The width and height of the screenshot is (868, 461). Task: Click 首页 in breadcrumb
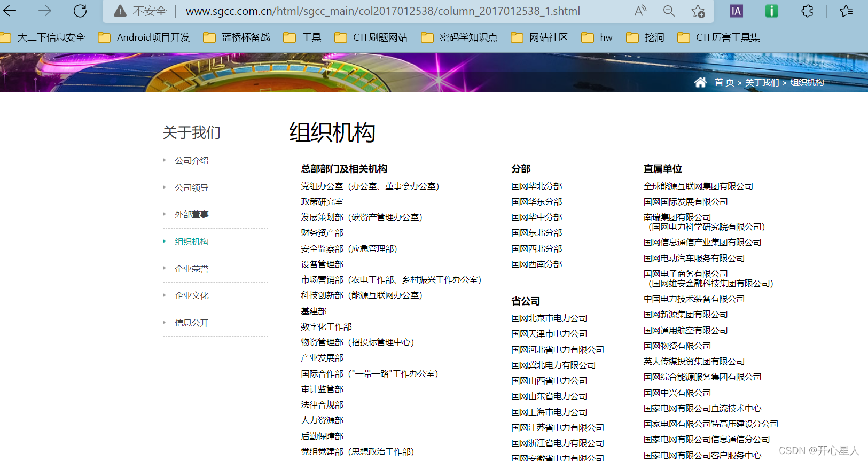pyautogui.click(x=724, y=82)
